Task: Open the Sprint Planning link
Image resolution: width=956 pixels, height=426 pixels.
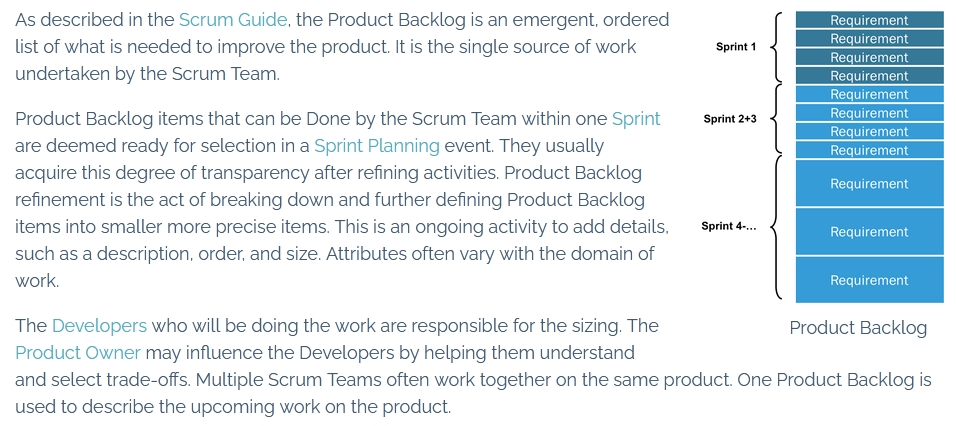Action: point(377,146)
